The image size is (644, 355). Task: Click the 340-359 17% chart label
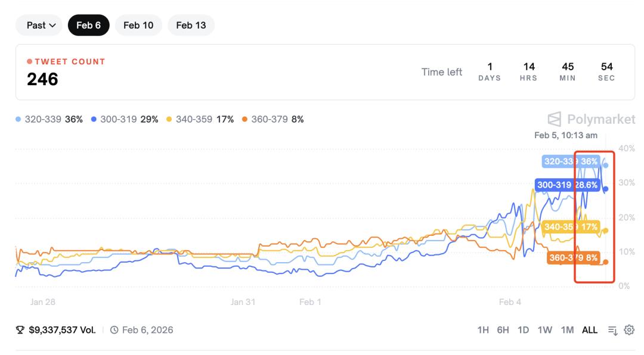(571, 227)
